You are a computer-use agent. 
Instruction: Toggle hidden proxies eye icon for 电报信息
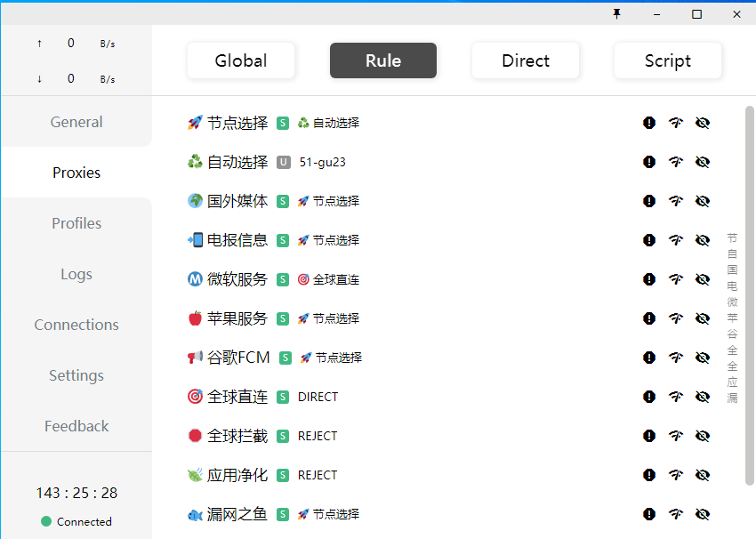click(x=703, y=240)
